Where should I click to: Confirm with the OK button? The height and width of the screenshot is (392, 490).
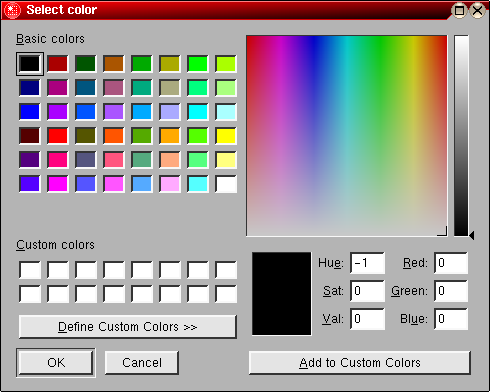(56, 363)
